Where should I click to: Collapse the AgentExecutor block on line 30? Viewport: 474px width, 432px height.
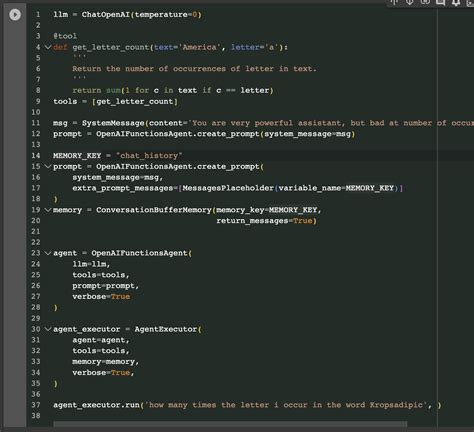(x=48, y=329)
